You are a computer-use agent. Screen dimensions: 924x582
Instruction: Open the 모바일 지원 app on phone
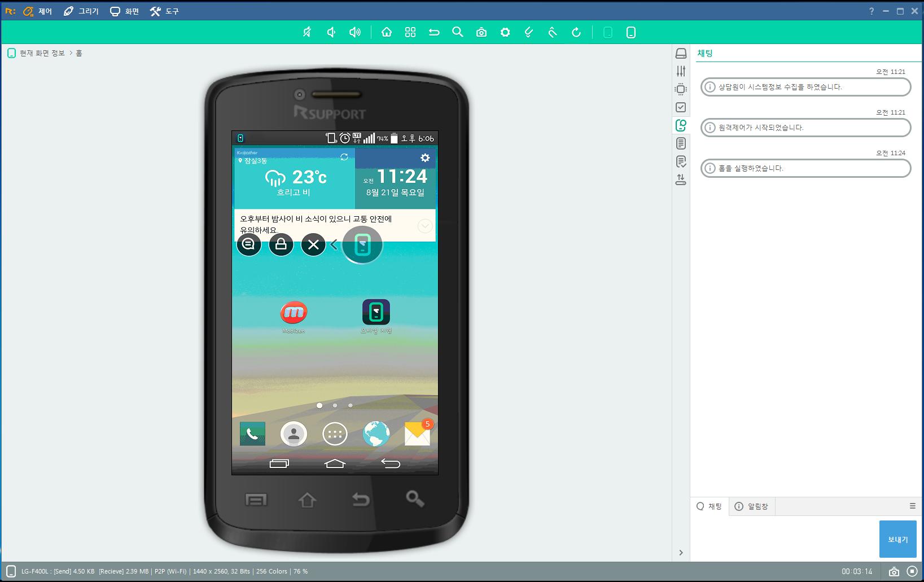(376, 317)
